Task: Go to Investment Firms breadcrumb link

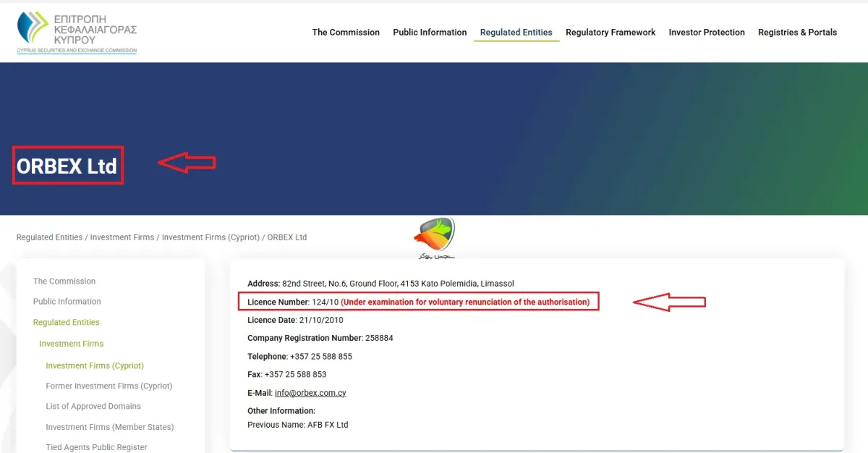Action: [121, 237]
